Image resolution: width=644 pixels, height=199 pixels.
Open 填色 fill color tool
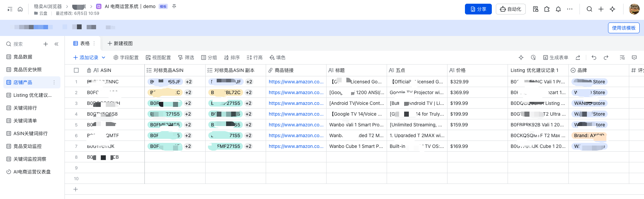click(277, 57)
